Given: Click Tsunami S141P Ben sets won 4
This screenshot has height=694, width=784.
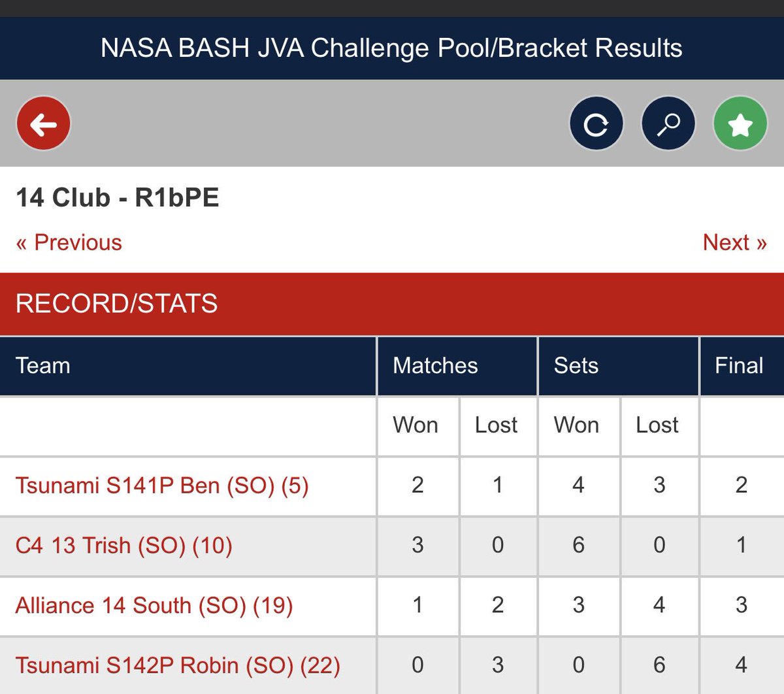Looking at the screenshot, I should pos(579,486).
